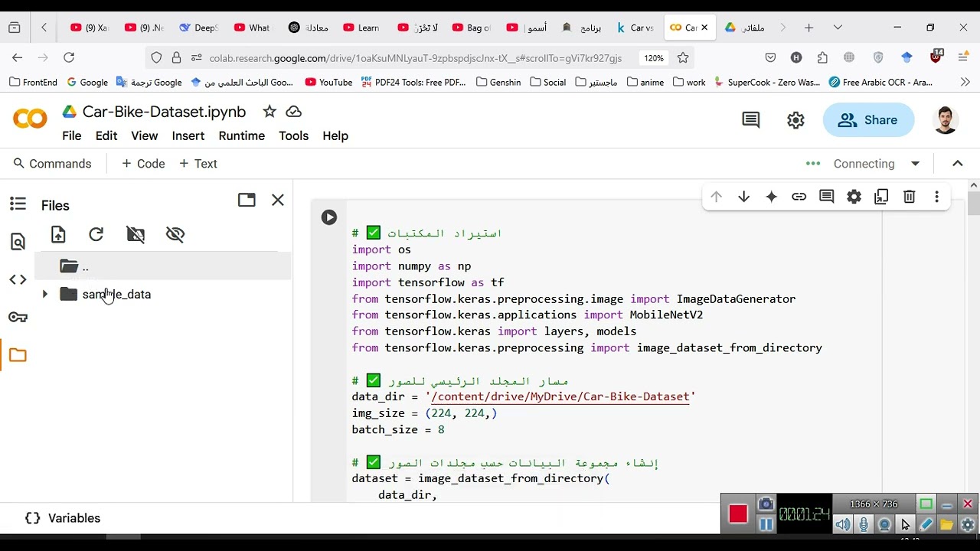The height and width of the screenshot is (551, 980).
Task: Add a comment on the cell
Action: coord(826,197)
